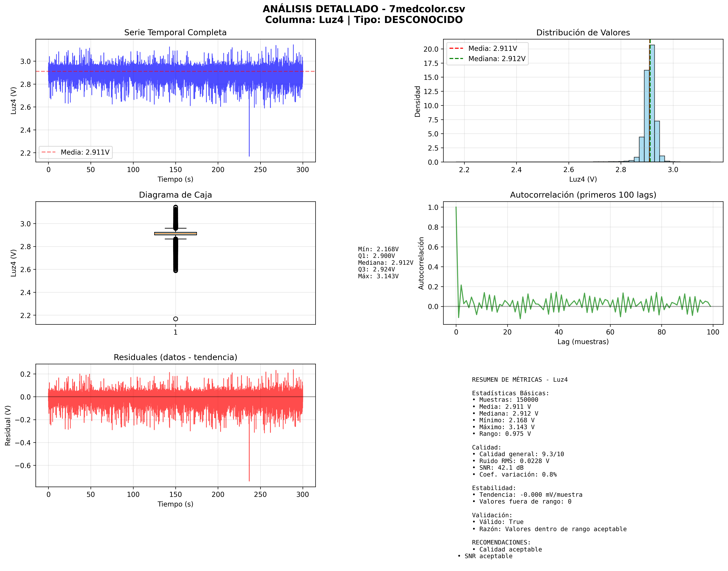The image size is (728, 571).
Task: Click the 'Mín: 2.168V' boxplot annotation
Action: [x=378, y=249]
